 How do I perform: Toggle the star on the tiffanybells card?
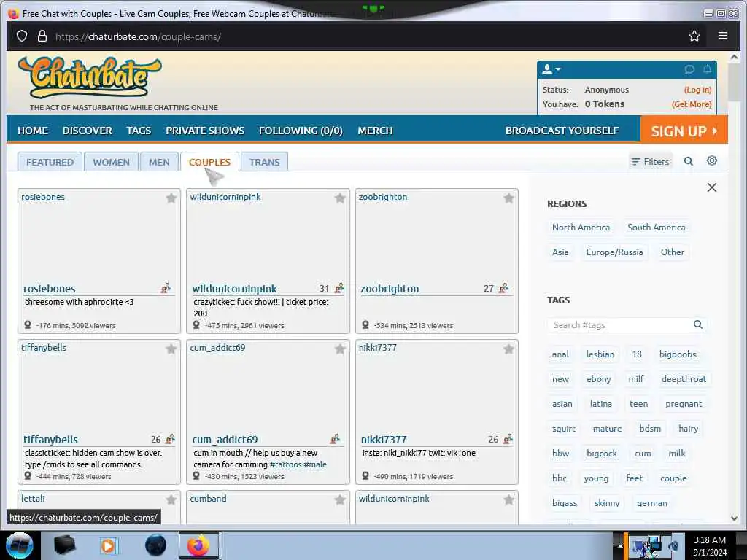click(171, 349)
